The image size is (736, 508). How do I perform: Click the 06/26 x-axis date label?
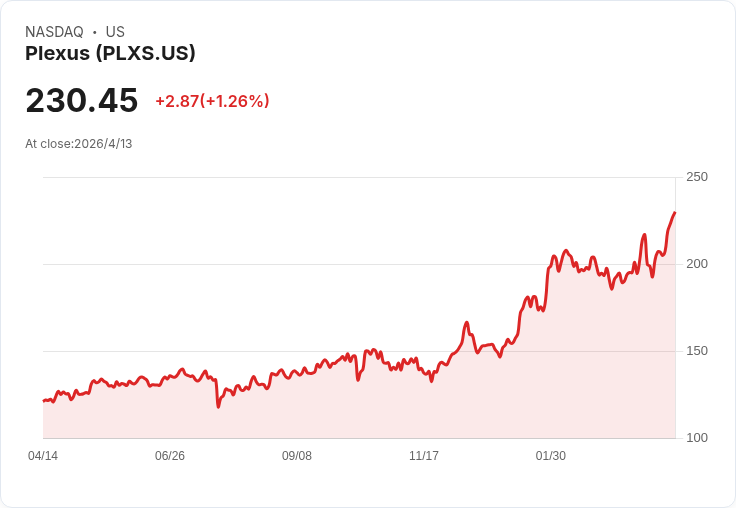pyautogui.click(x=170, y=456)
